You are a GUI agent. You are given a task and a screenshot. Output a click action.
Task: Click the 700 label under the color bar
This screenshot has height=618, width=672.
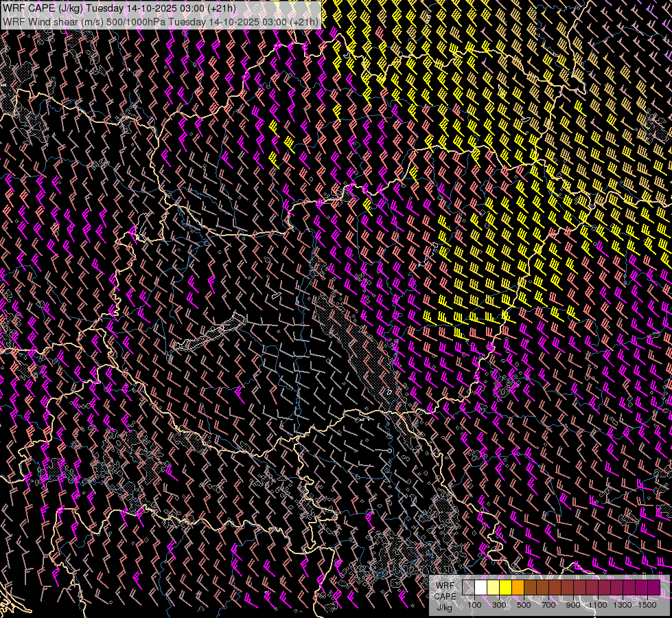pyautogui.click(x=548, y=605)
